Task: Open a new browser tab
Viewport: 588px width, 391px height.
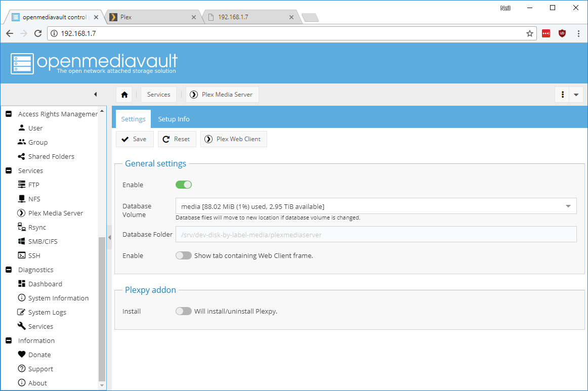Action: tap(310, 17)
